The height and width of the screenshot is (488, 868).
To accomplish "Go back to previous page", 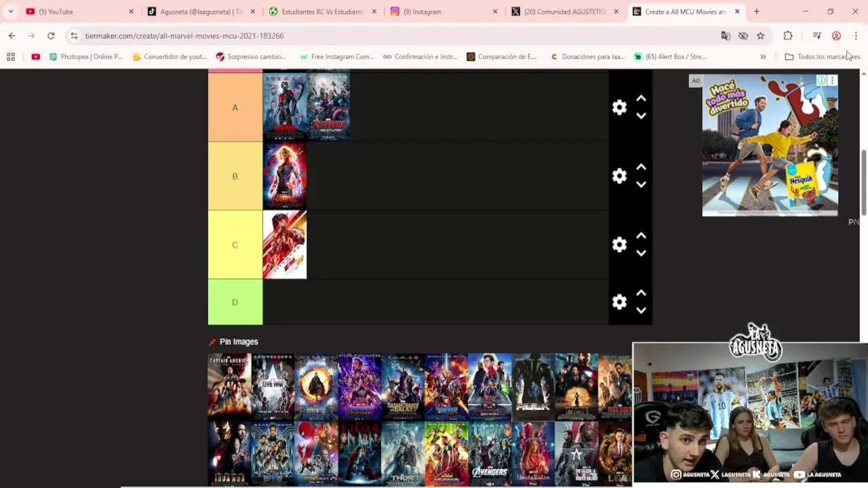I will click(12, 36).
